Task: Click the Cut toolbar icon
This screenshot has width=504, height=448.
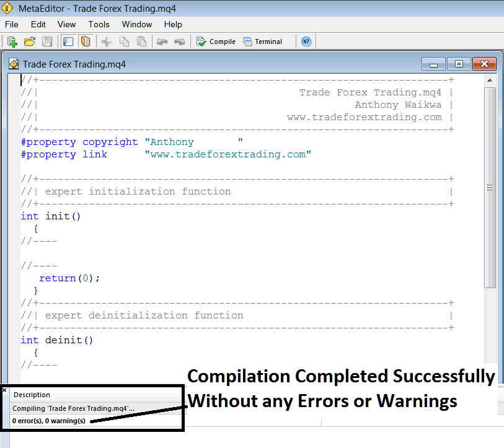Action: [105, 41]
